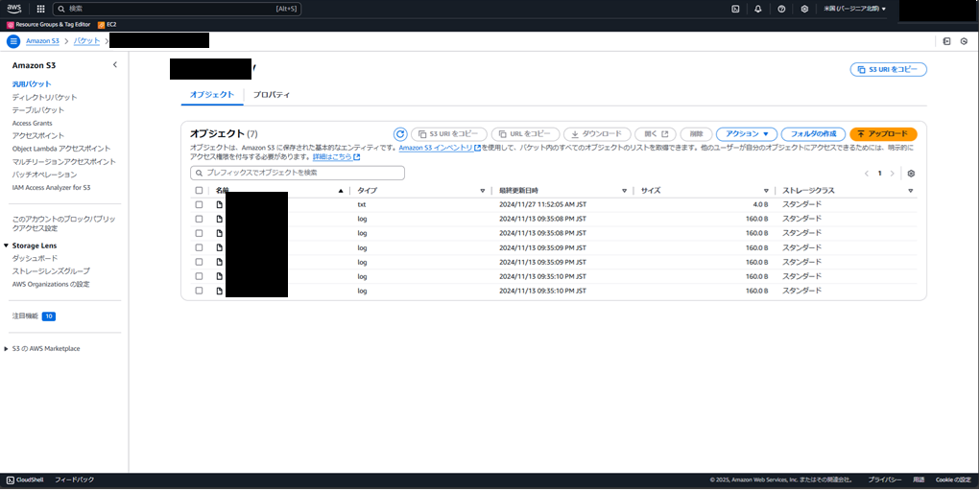
Task: Click the side panel icon right of breadcrumbs
Action: point(946,41)
